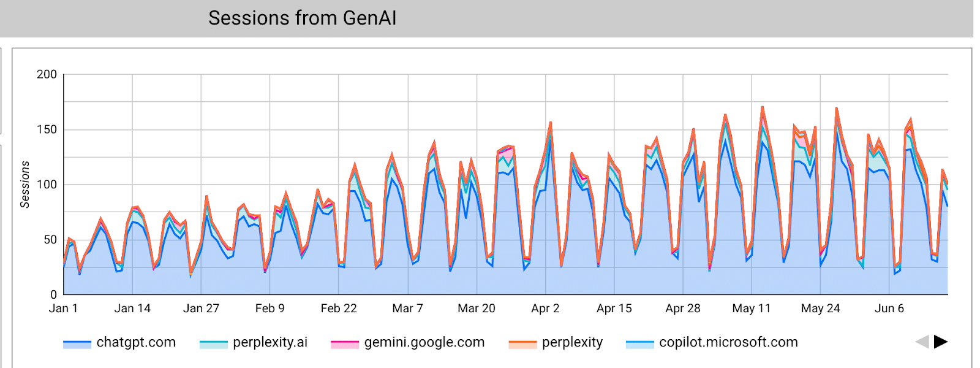Click the Jan 1 x-axis label
This screenshot has width=980, height=368.
(x=63, y=309)
